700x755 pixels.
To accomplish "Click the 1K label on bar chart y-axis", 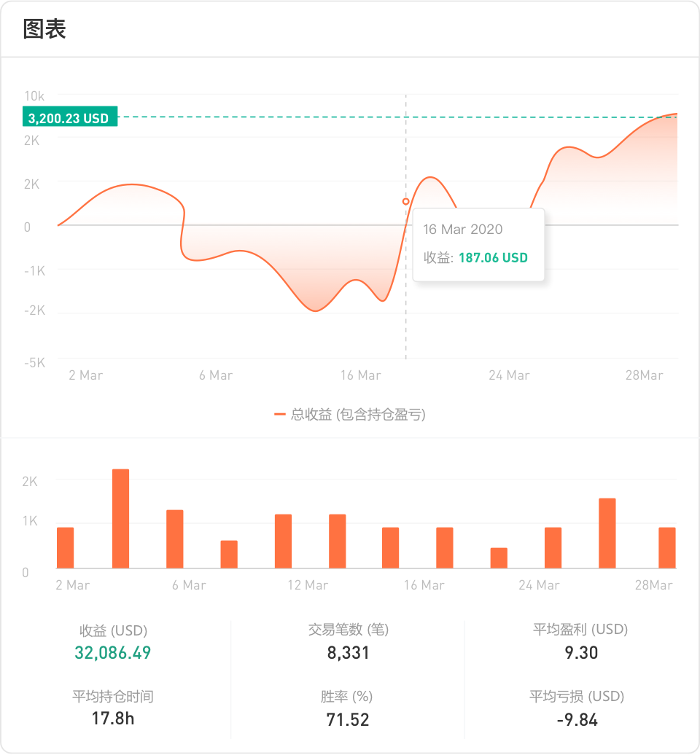I will [30, 521].
